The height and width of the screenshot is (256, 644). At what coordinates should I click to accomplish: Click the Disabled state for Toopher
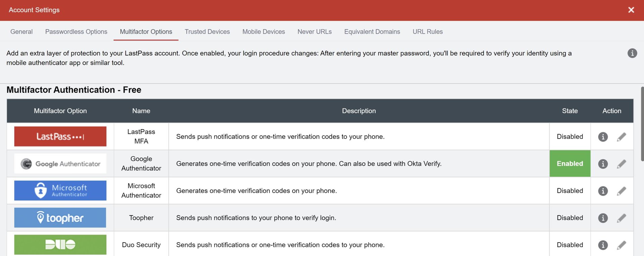pos(570,218)
